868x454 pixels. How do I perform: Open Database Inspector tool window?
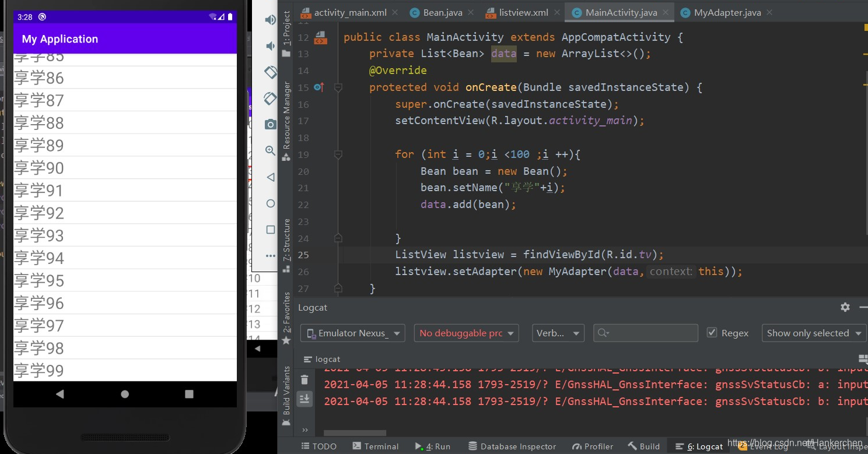pos(512,446)
